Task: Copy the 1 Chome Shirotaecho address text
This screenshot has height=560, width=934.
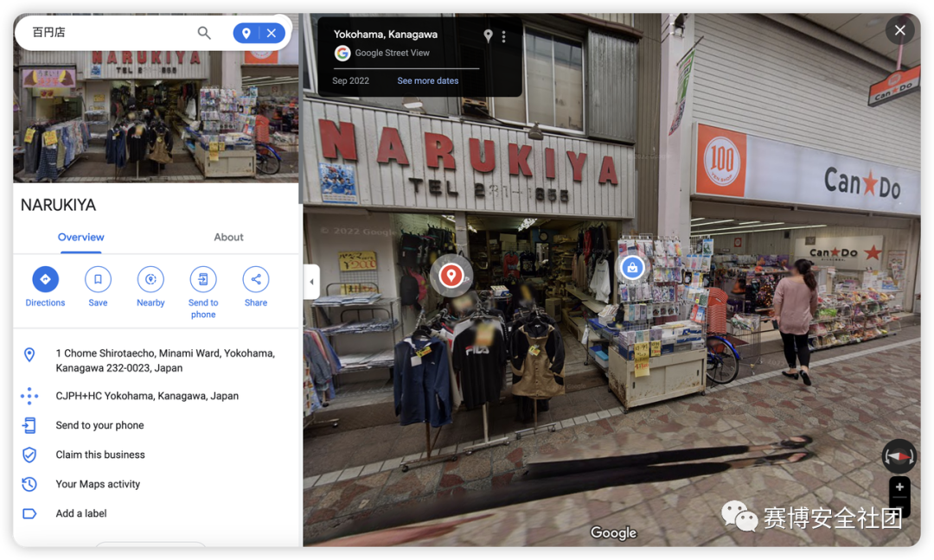Action: pyautogui.click(x=165, y=360)
